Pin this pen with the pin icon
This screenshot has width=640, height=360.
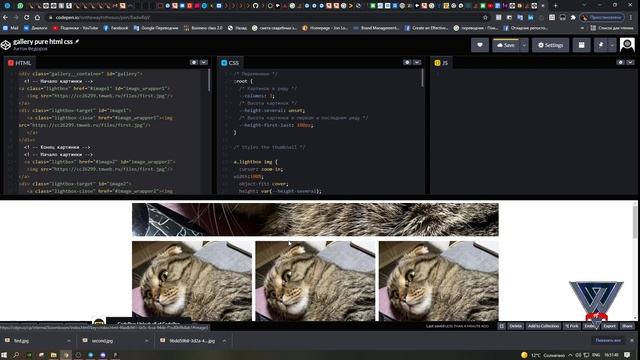pyautogui.click(x=601, y=45)
